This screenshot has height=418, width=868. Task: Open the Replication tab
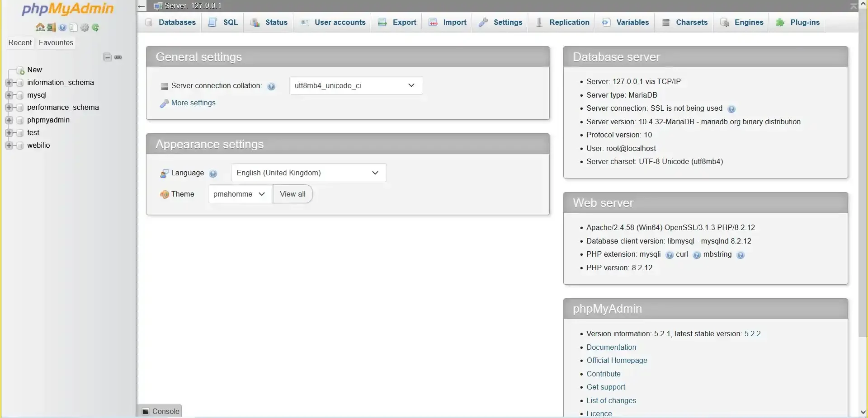click(x=562, y=23)
